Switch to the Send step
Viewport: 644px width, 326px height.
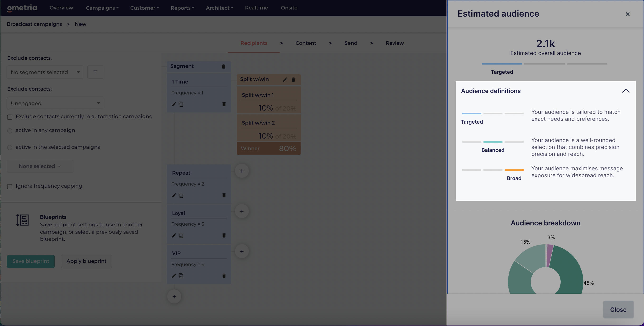coord(350,43)
